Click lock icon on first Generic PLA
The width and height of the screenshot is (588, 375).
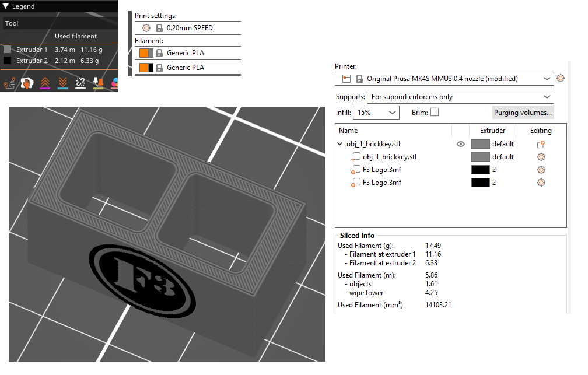coord(159,53)
